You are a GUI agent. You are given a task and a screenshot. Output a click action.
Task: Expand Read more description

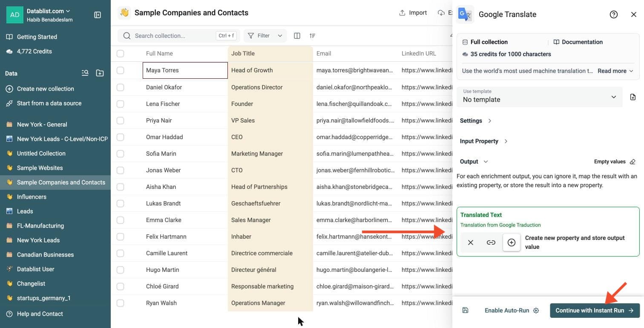[615, 71]
